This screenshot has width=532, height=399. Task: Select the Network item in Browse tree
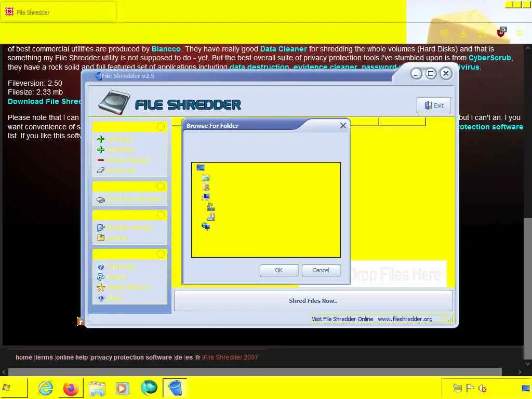coord(206,227)
